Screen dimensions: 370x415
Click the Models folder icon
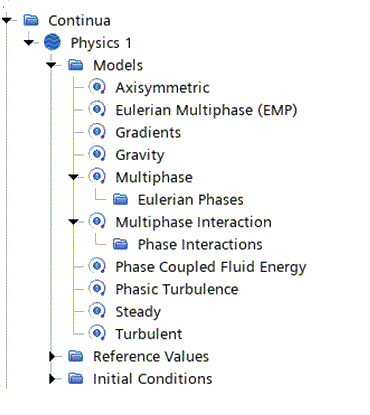(x=76, y=65)
